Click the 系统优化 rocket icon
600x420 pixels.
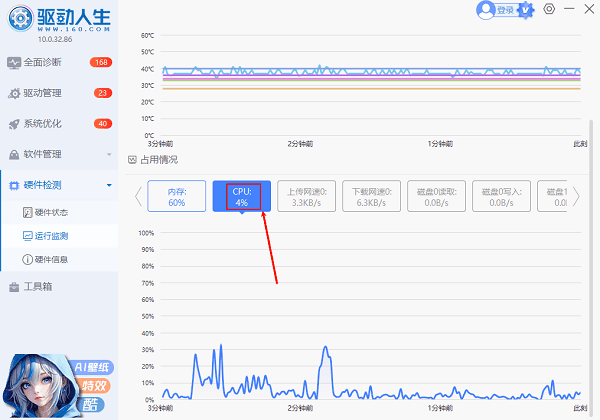(x=14, y=124)
